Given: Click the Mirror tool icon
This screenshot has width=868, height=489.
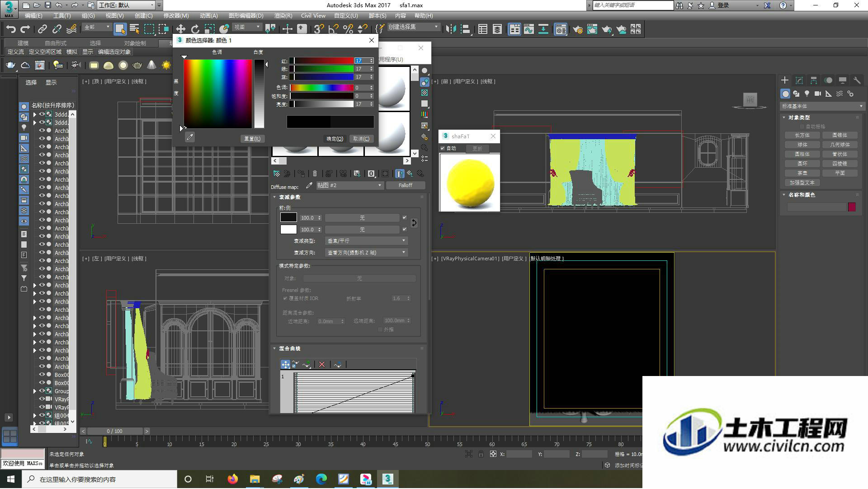Looking at the screenshot, I should 451,29.
